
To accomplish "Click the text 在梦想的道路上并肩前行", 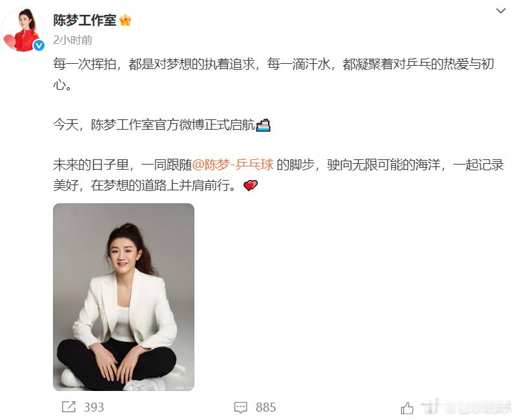I will (163, 186).
